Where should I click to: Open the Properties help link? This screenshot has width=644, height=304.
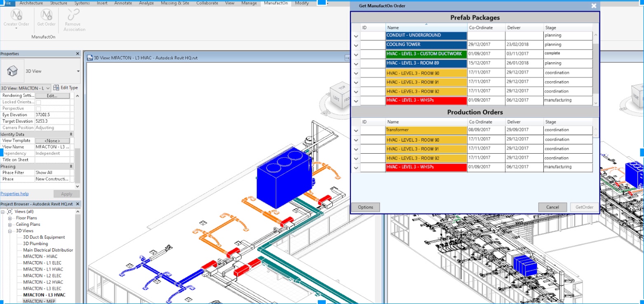pos(14,194)
